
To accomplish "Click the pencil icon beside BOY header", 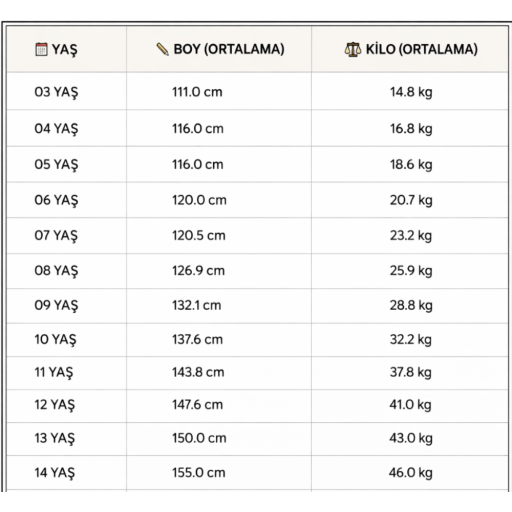I will pos(162,49).
